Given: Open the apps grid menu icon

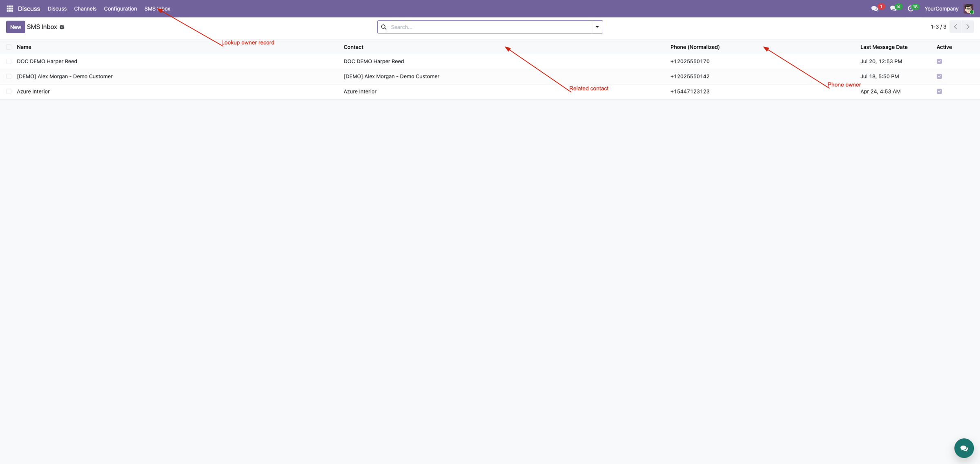Looking at the screenshot, I should click(x=10, y=9).
